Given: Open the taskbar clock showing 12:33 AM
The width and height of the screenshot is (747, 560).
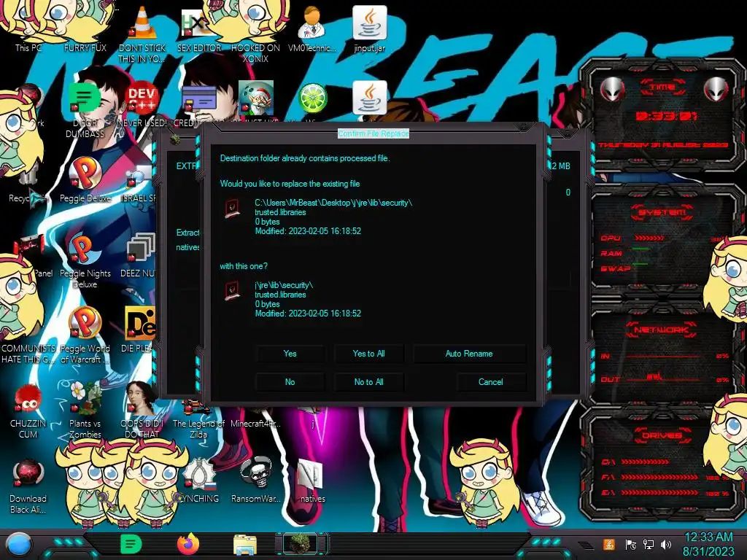Looking at the screenshot, I should pos(708,544).
